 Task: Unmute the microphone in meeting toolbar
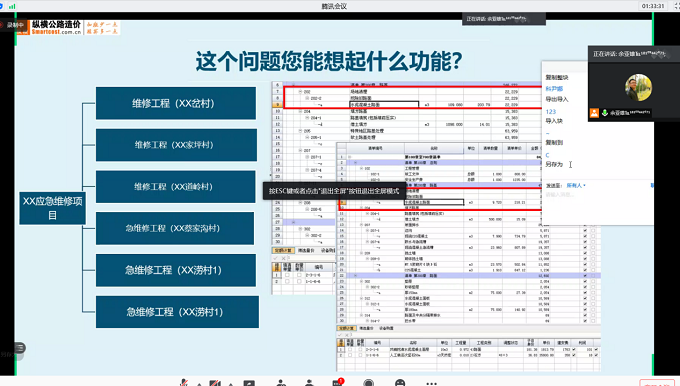(184, 383)
